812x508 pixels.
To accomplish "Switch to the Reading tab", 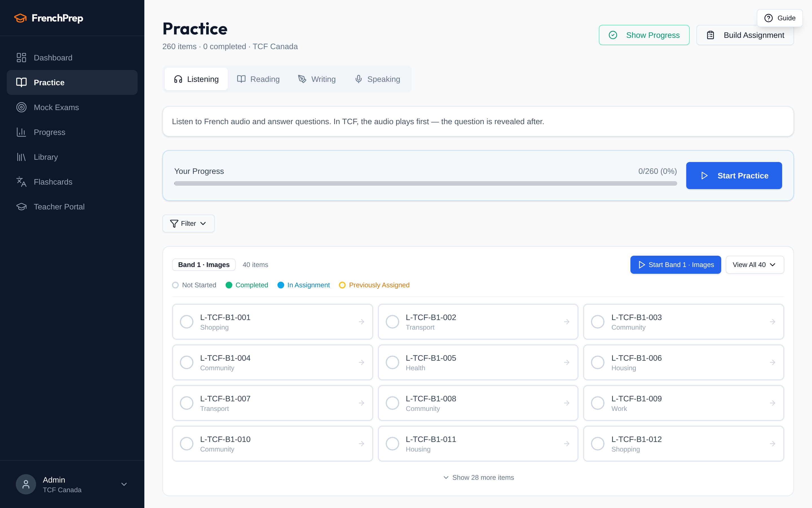I will [258, 79].
